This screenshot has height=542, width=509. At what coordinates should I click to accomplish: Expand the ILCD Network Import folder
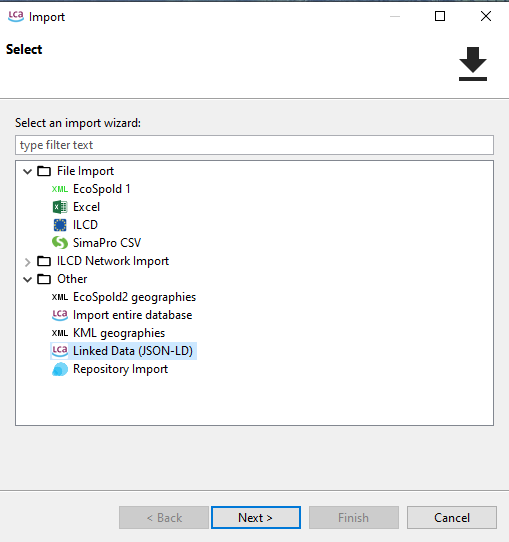point(28,262)
